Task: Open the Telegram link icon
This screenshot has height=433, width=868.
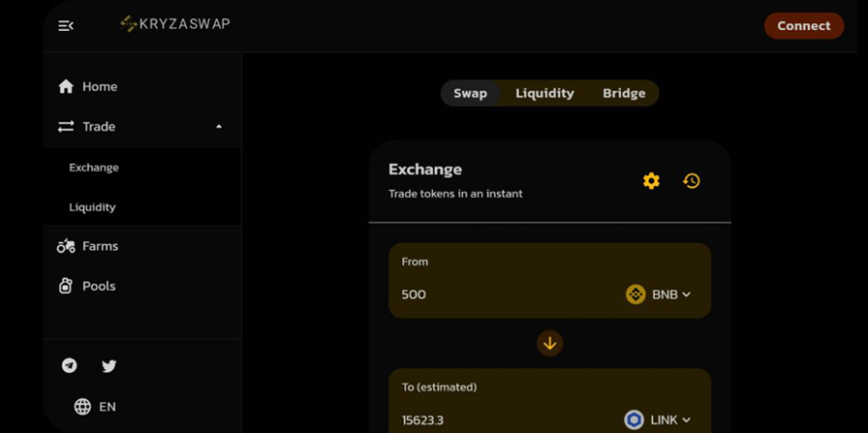Action: (69, 365)
